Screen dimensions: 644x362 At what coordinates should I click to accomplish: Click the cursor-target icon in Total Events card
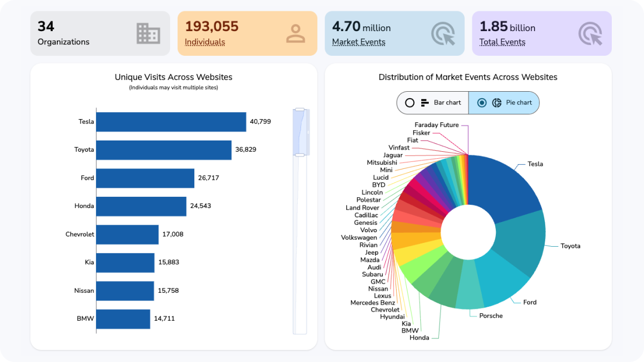pyautogui.click(x=590, y=33)
